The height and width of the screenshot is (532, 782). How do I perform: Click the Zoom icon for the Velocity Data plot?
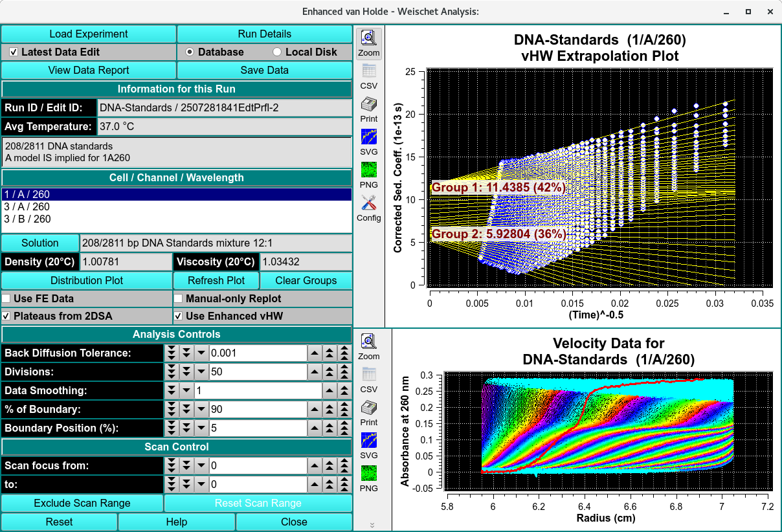point(369,346)
